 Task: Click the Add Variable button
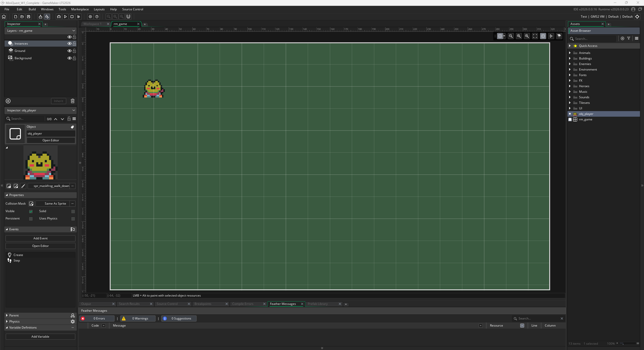(x=40, y=337)
